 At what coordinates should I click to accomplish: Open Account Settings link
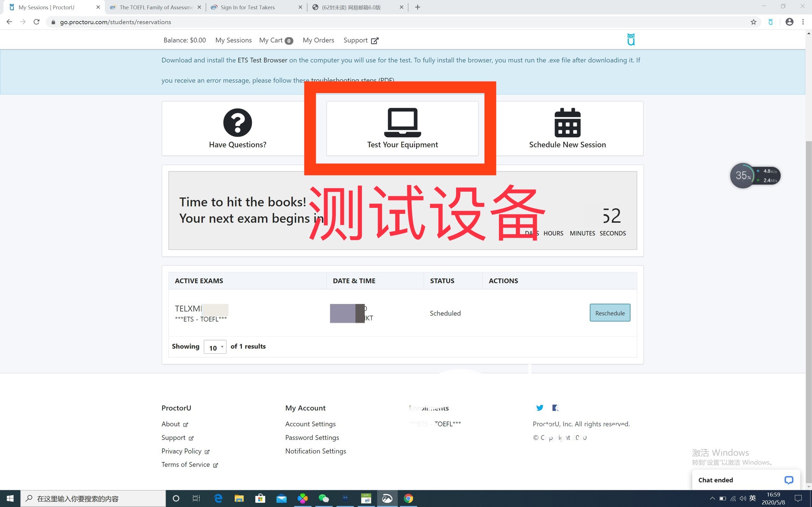[x=310, y=424]
